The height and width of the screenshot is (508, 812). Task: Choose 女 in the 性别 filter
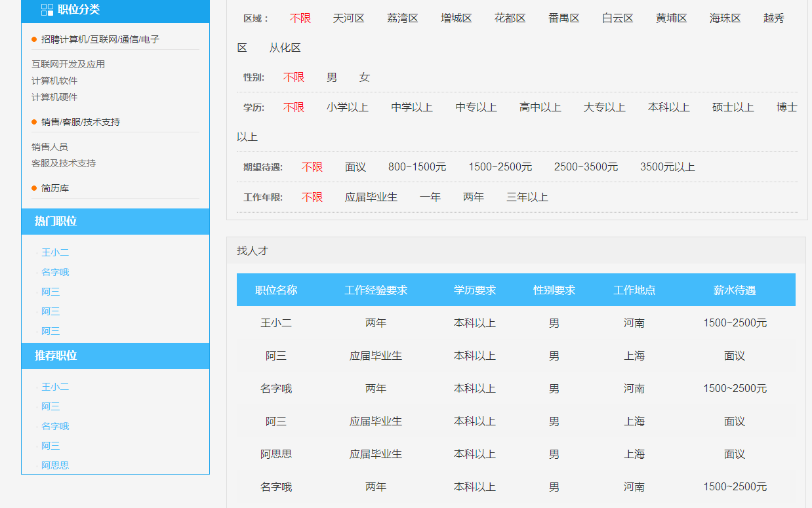[x=364, y=77]
